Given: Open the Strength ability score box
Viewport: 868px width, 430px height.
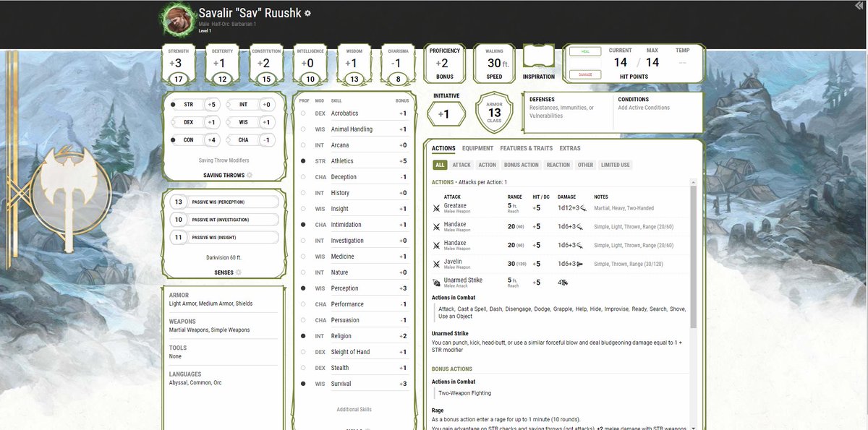Looking at the screenshot, I should pyautogui.click(x=179, y=64).
